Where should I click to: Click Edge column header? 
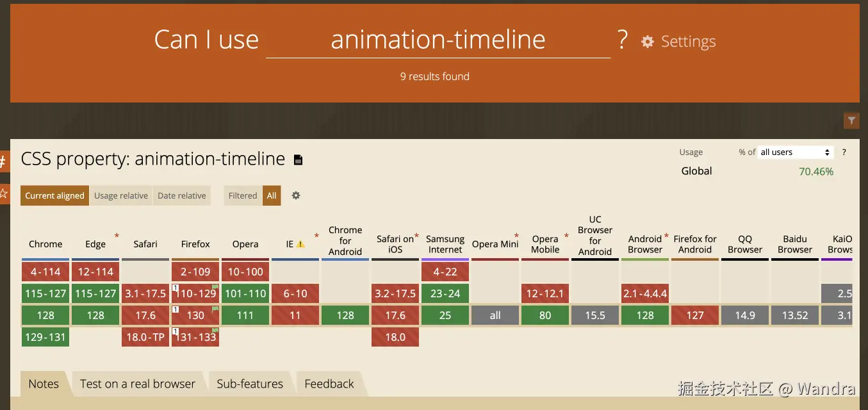95,244
